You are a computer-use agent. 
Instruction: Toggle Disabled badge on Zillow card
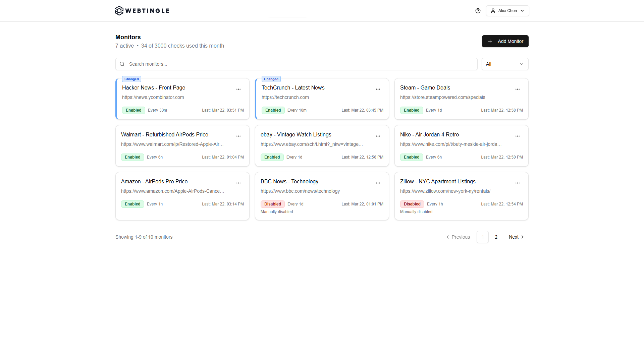click(412, 204)
